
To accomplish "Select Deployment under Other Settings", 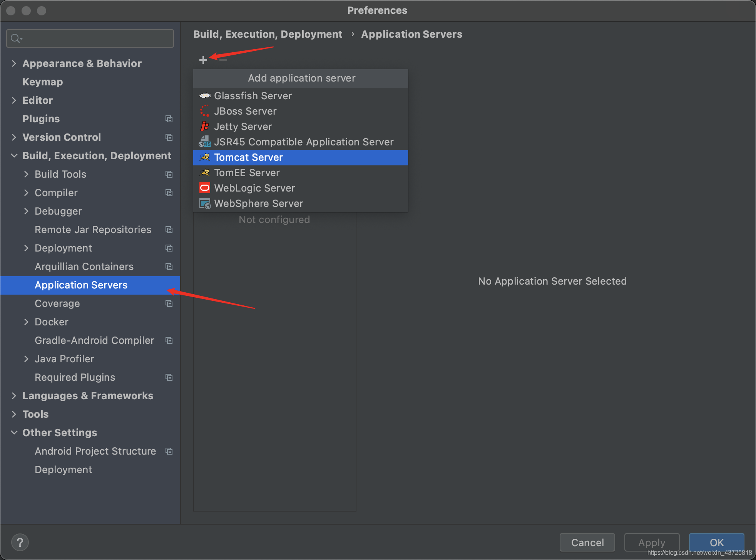I will pyautogui.click(x=90, y=470).
